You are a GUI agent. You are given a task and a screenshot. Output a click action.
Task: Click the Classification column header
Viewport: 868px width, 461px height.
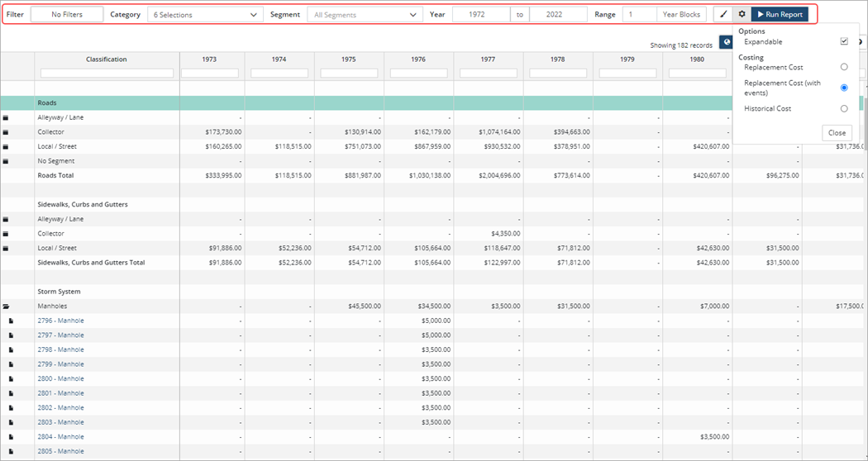107,59
